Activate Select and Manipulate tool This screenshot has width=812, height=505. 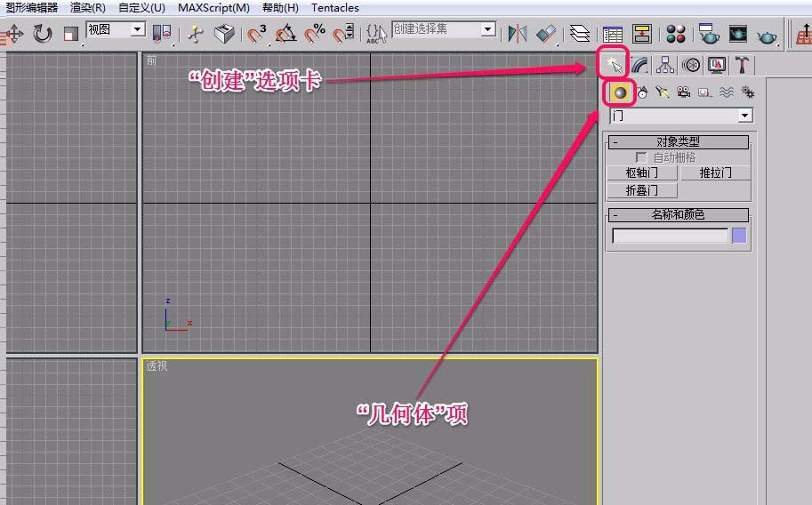pyautogui.click(x=196, y=34)
